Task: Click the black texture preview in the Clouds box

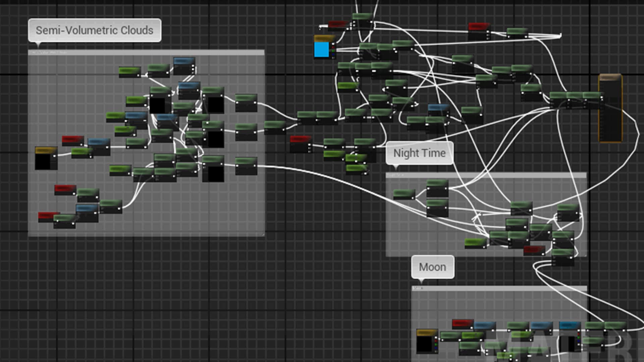Action: tap(43, 162)
